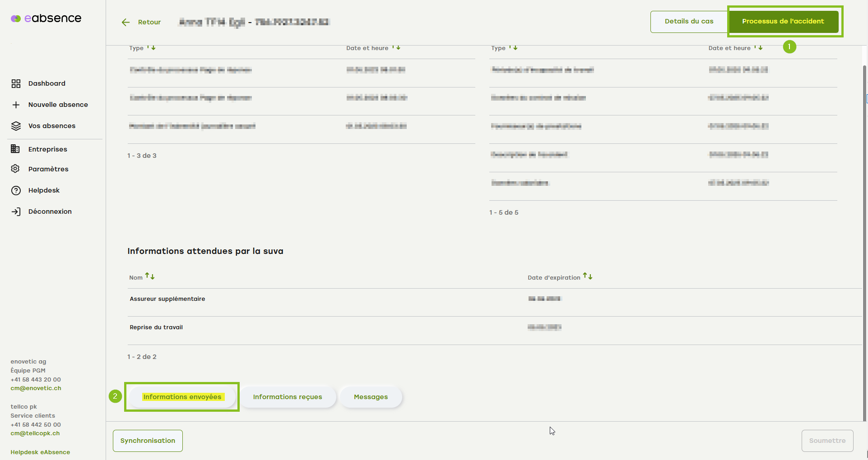Click the Déconnexion logout arrow icon
The height and width of the screenshot is (460, 868).
coord(16,212)
